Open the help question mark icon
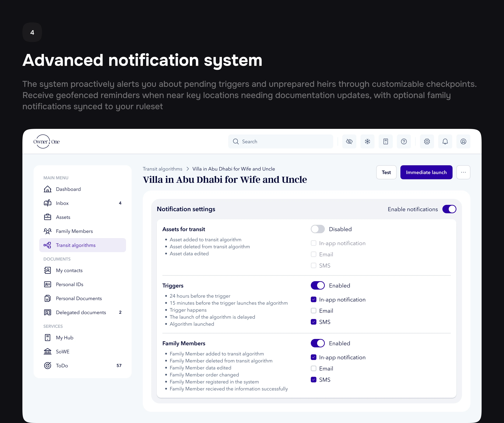 [404, 141]
